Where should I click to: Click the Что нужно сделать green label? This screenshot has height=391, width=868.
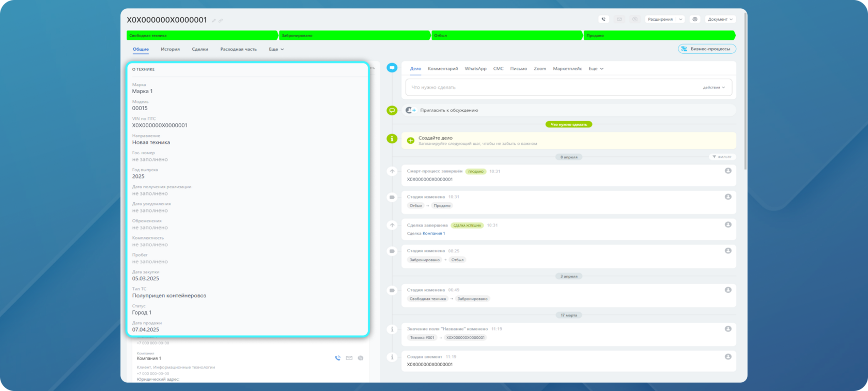pyautogui.click(x=569, y=124)
